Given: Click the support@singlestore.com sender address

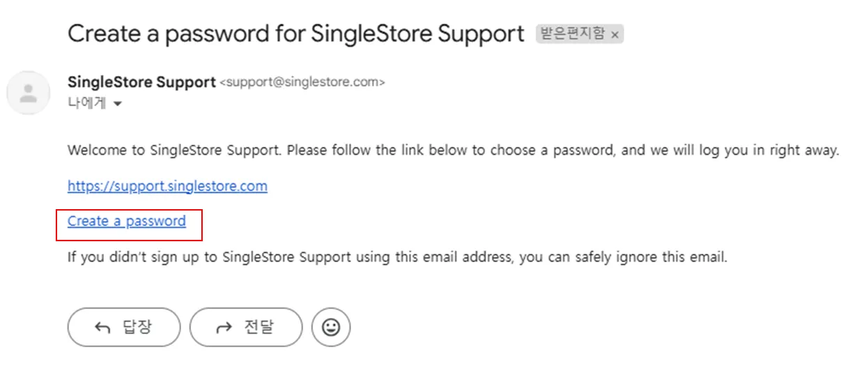Looking at the screenshot, I should coord(302,82).
